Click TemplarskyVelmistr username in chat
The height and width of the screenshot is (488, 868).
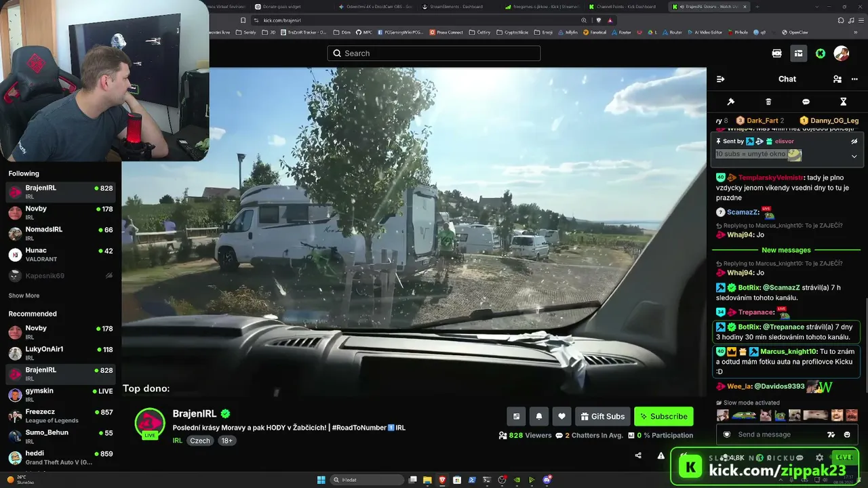[x=771, y=178]
